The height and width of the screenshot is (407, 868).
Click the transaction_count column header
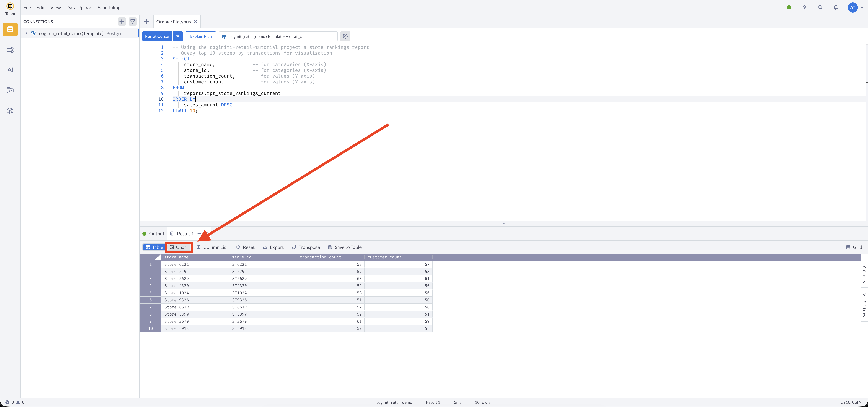(320, 257)
